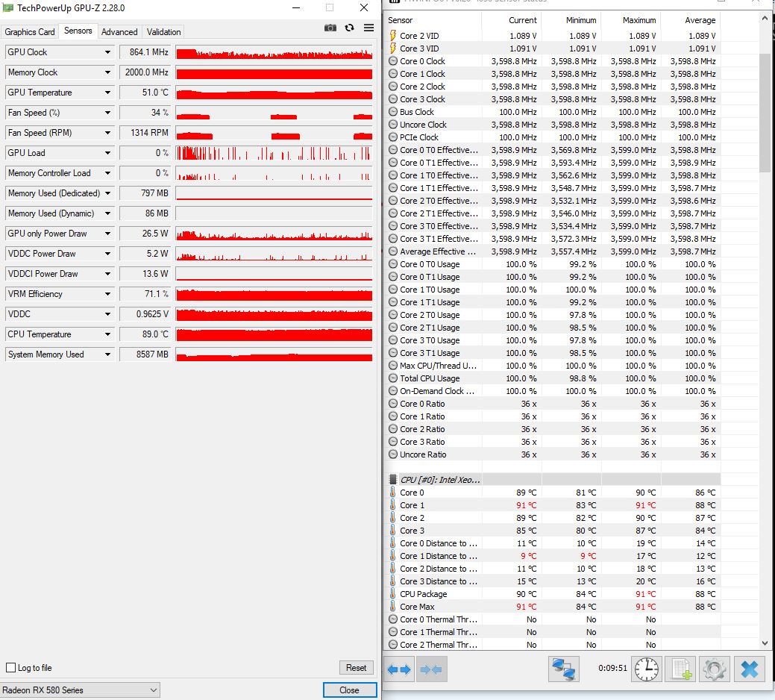The width and height of the screenshot is (775, 700).
Task: Click the Core 0 Clock sensor icon
Action: click(x=393, y=61)
